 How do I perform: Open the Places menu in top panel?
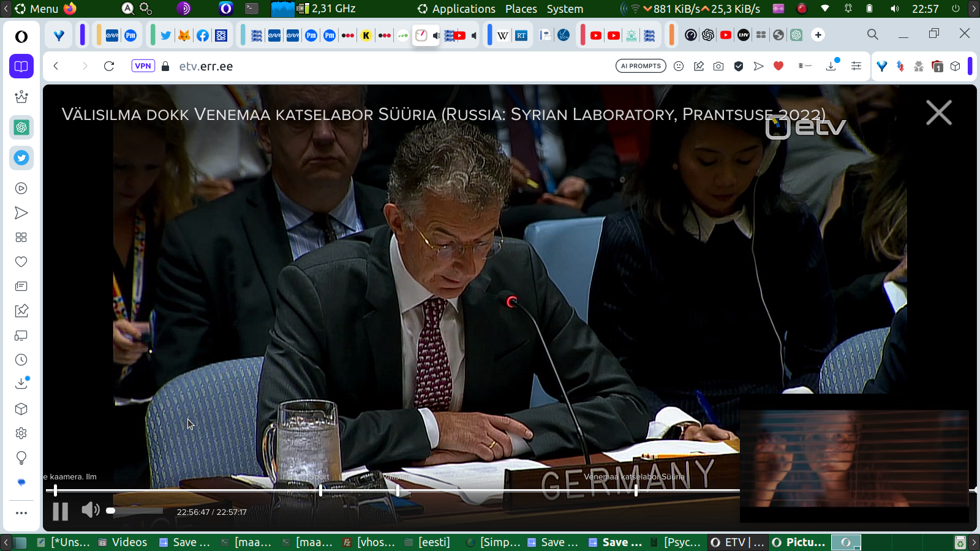[x=521, y=9]
